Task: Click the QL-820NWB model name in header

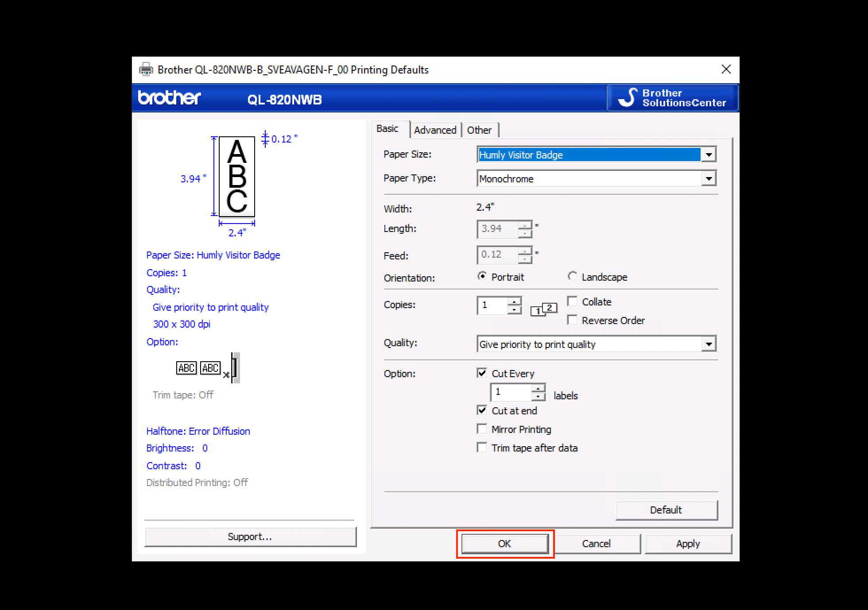Action: tap(285, 100)
